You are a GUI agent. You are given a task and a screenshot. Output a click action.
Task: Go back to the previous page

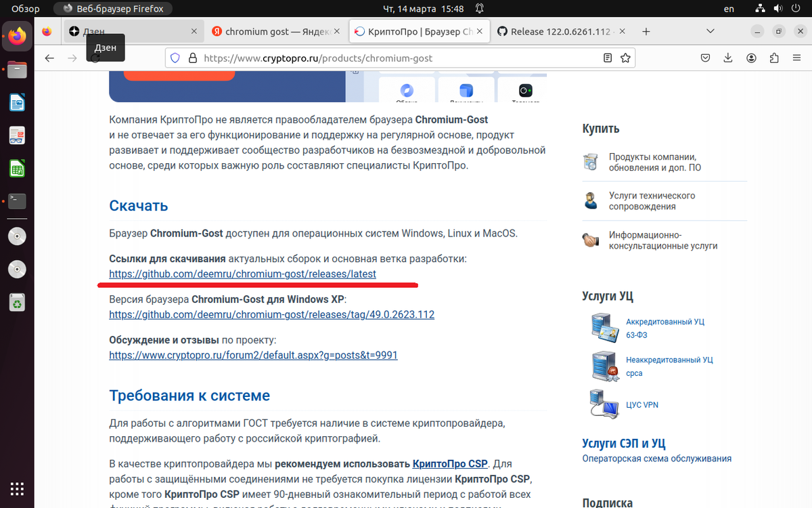(49, 58)
